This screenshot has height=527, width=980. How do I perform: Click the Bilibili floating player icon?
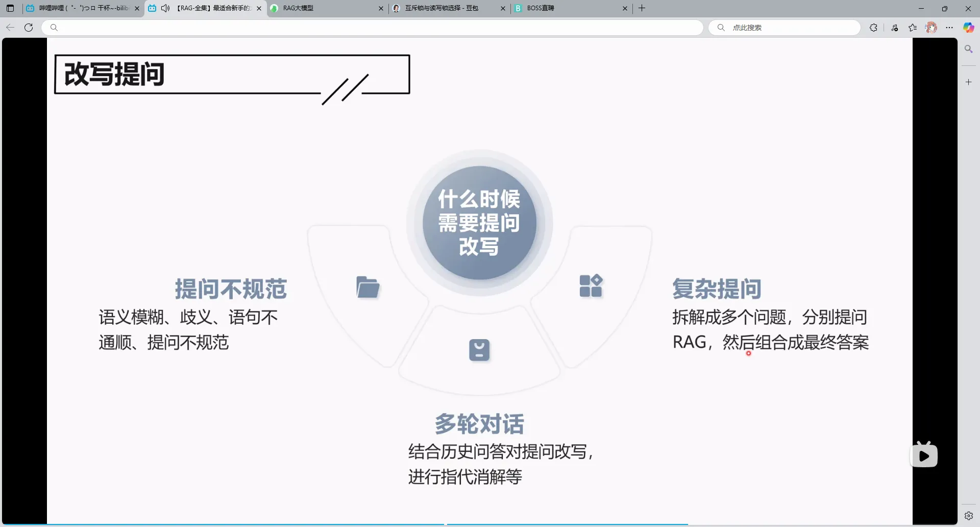point(924,455)
